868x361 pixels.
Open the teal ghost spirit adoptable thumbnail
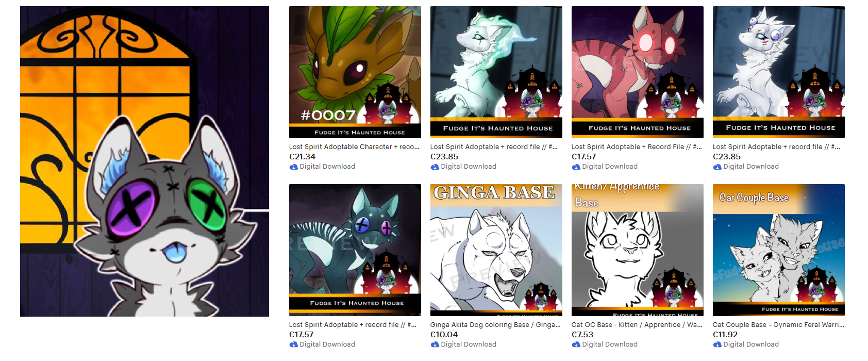[x=496, y=72]
